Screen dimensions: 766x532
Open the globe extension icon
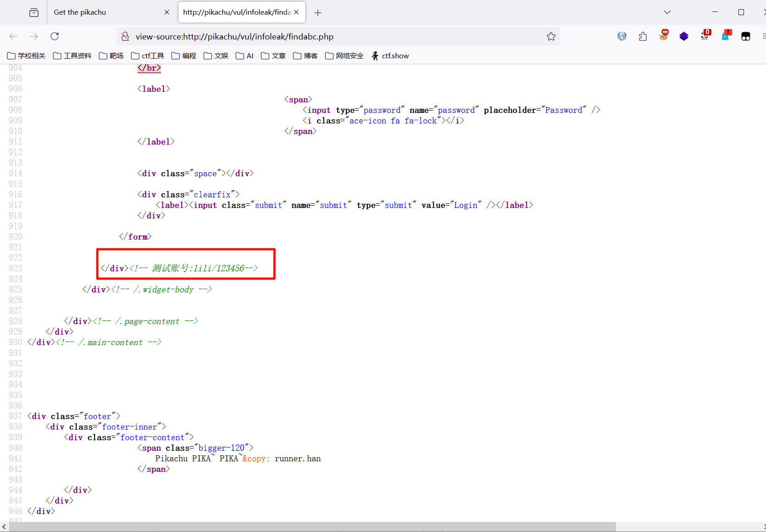[x=622, y=36]
